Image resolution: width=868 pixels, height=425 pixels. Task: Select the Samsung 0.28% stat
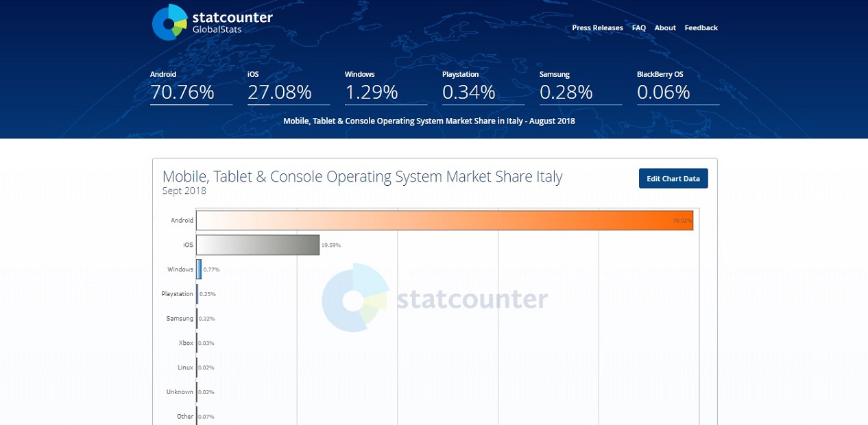581,87
